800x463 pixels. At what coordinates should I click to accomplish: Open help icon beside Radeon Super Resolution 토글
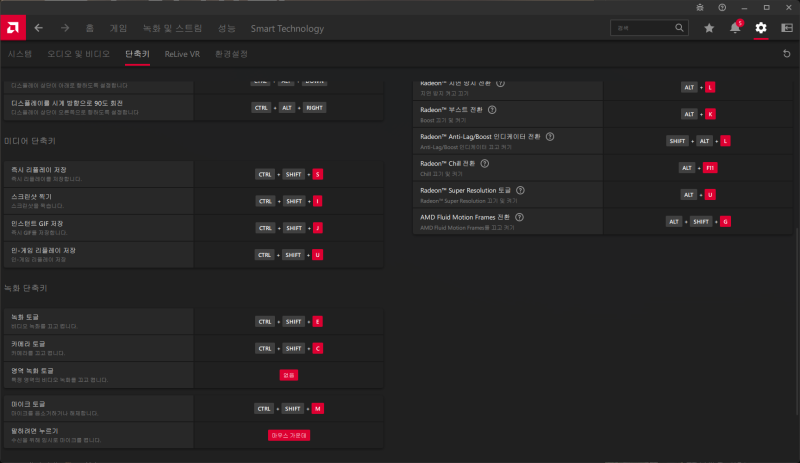pos(520,190)
